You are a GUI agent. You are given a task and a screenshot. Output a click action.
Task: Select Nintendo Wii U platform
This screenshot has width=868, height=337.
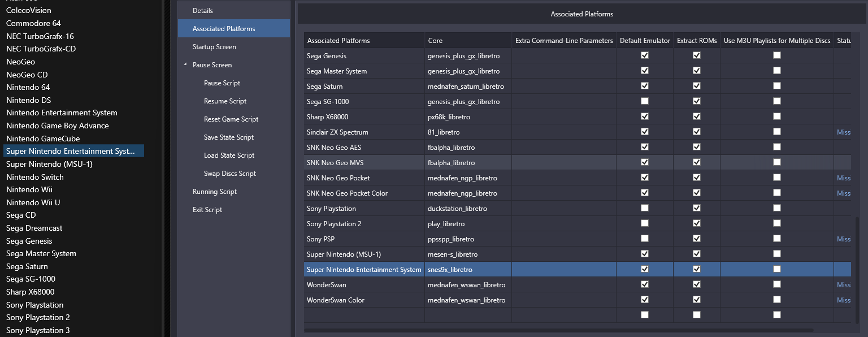(x=33, y=202)
